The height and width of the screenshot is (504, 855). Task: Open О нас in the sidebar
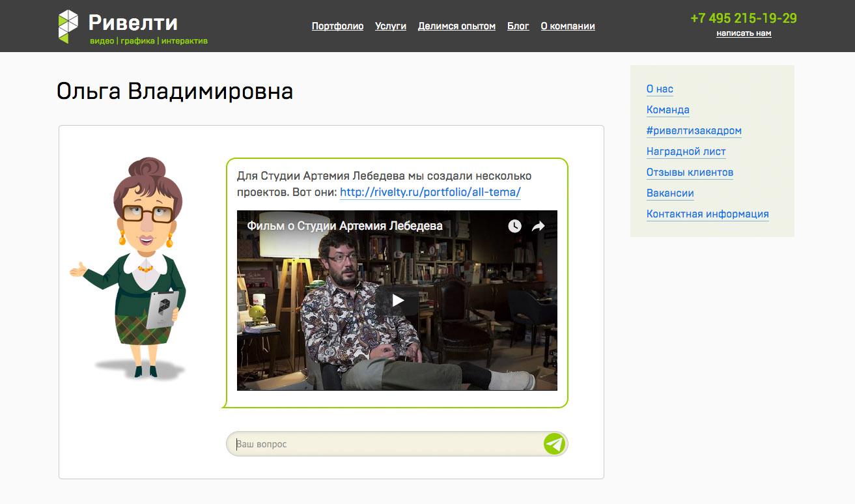coord(660,89)
